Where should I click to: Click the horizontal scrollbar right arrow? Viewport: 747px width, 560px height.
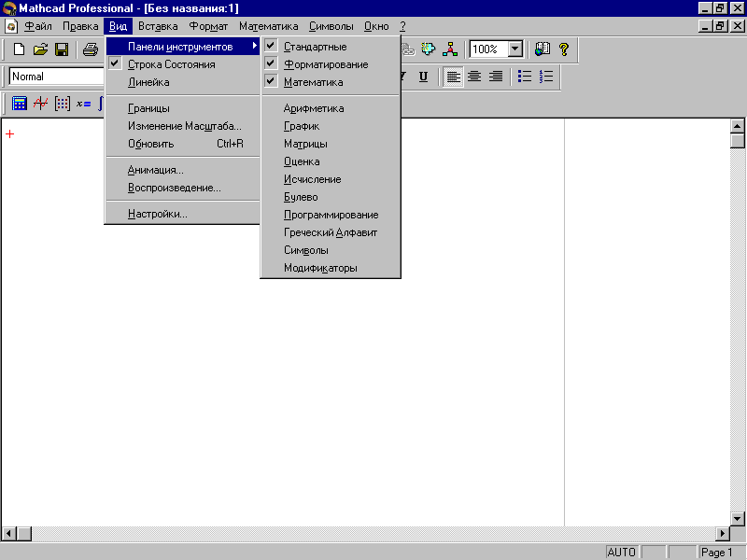[723, 533]
